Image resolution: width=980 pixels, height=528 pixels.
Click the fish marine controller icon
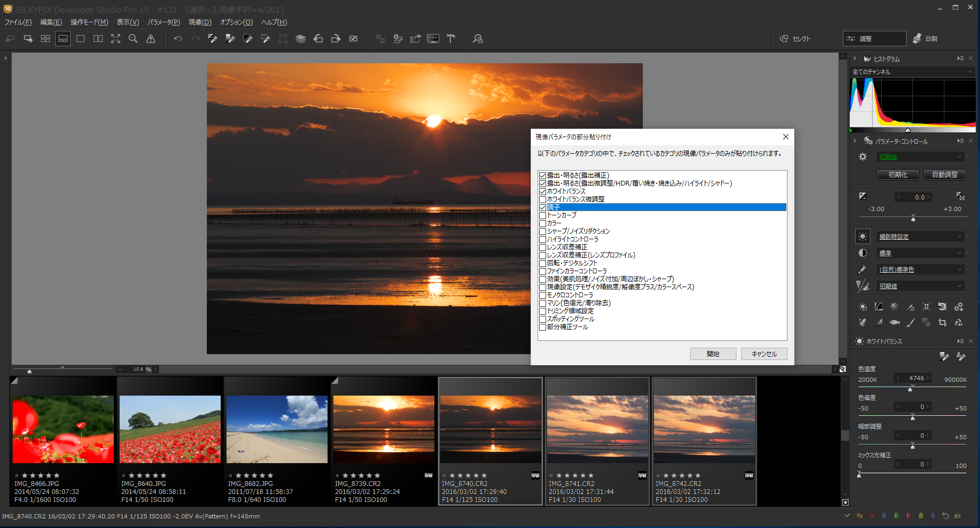click(894, 322)
